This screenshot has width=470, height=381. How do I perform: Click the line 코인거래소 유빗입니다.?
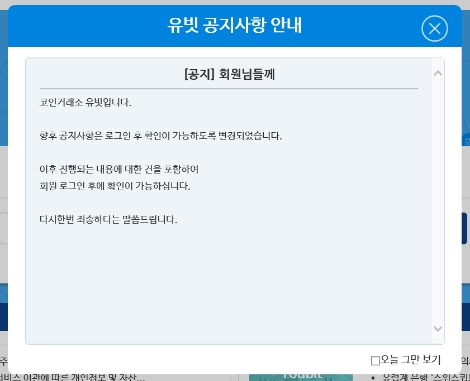click(85, 102)
